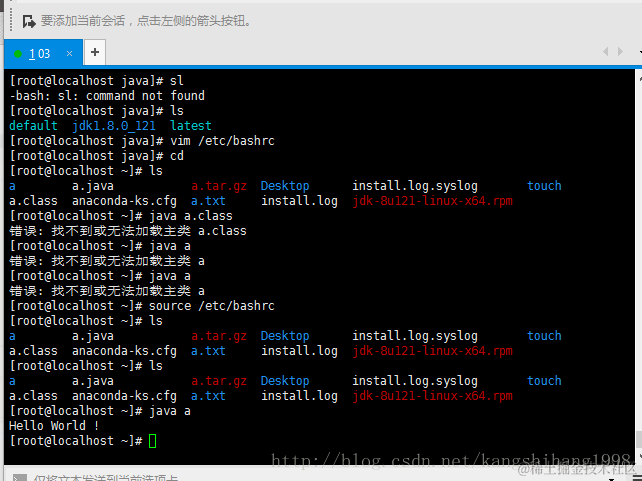The height and width of the screenshot is (481, 642).
Task: Click the add current session arrow icon
Action: click(x=29, y=21)
